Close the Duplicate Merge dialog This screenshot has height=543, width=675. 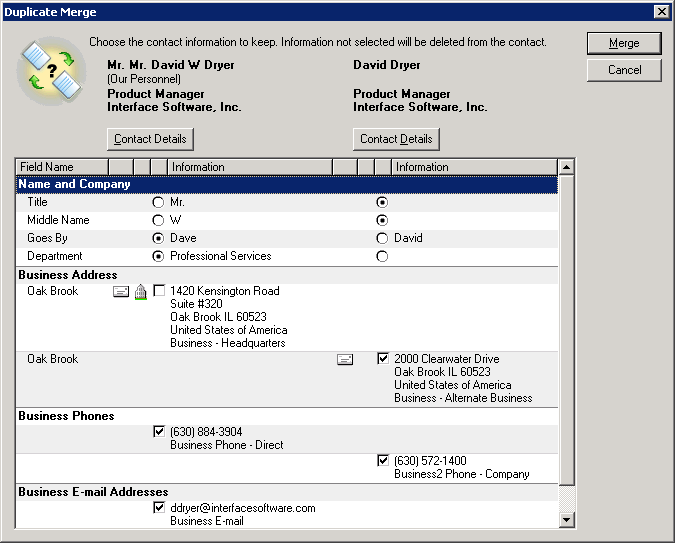[x=661, y=10]
